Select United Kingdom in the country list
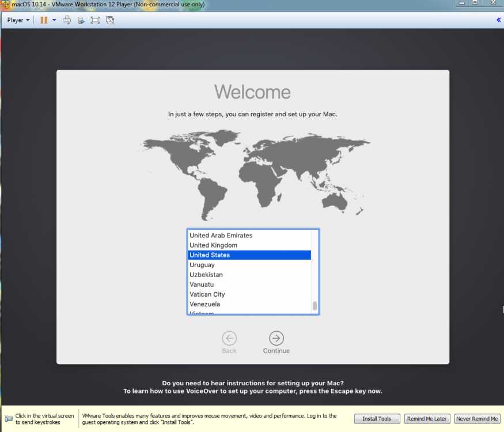This screenshot has width=504, height=432. click(x=249, y=245)
